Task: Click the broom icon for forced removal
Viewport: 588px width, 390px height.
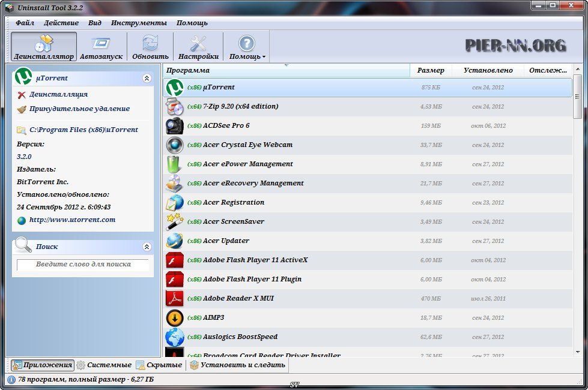Action: tap(22, 109)
